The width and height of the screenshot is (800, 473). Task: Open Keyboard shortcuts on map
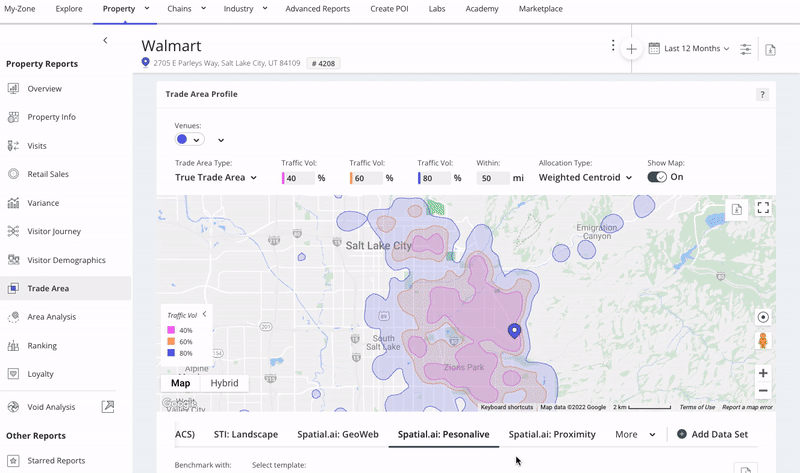(x=507, y=407)
